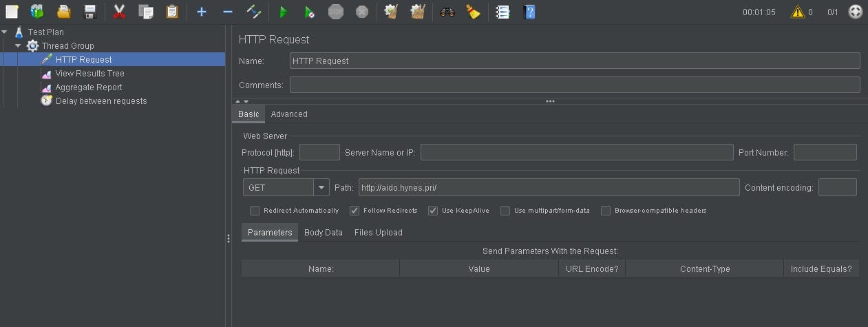Click the URL Encode? column header
The height and width of the screenshot is (327, 868).
pos(592,269)
